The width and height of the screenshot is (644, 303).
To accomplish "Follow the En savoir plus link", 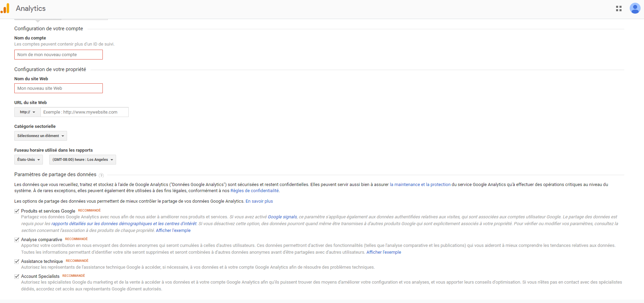I will coord(259,201).
